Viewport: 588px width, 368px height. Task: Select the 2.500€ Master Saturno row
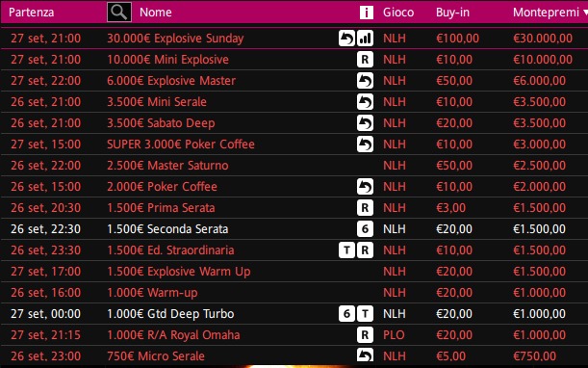(x=294, y=166)
